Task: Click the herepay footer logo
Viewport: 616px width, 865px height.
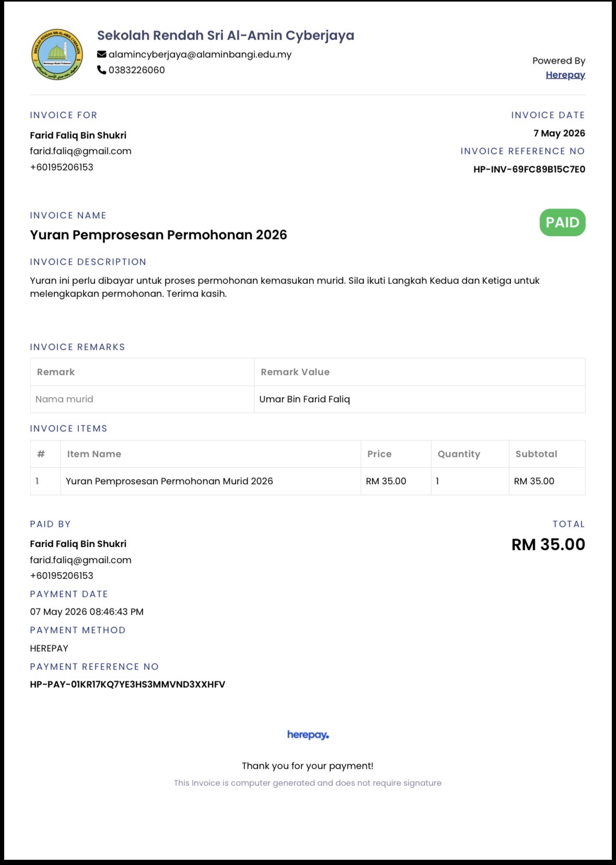Action: 308,735
